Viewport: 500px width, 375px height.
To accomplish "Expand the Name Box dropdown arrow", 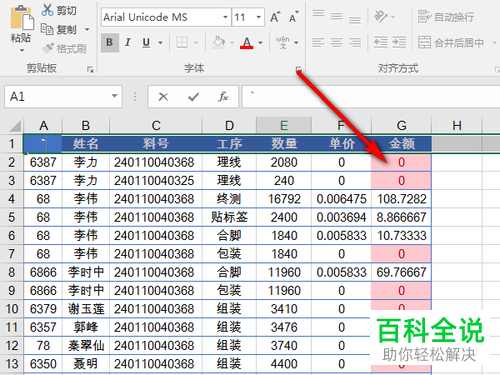I will coord(115,96).
